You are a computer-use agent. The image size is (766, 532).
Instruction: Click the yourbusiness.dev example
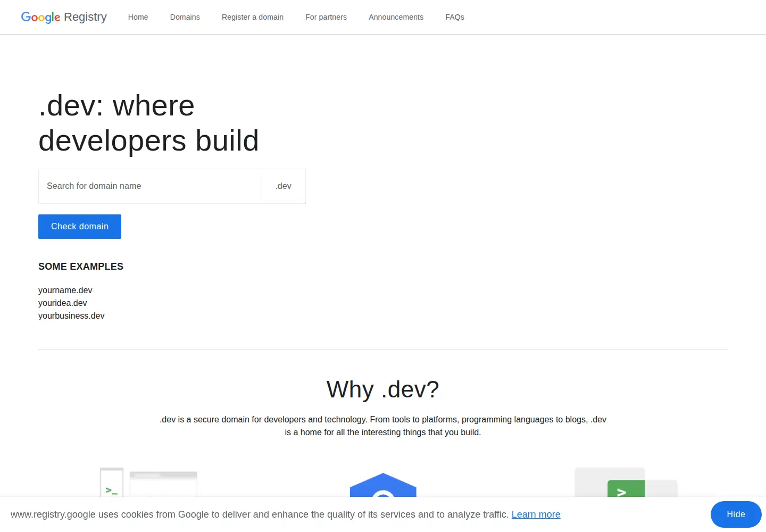pyautogui.click(x=71, y=315)
